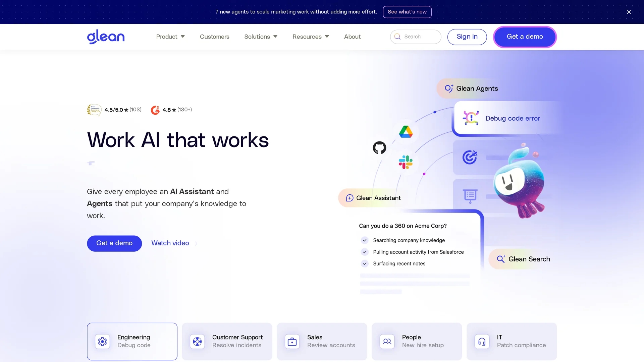Select the People New hire setup tab
Viewport: 644px width, 362px height.
click(x=417, y=342)
